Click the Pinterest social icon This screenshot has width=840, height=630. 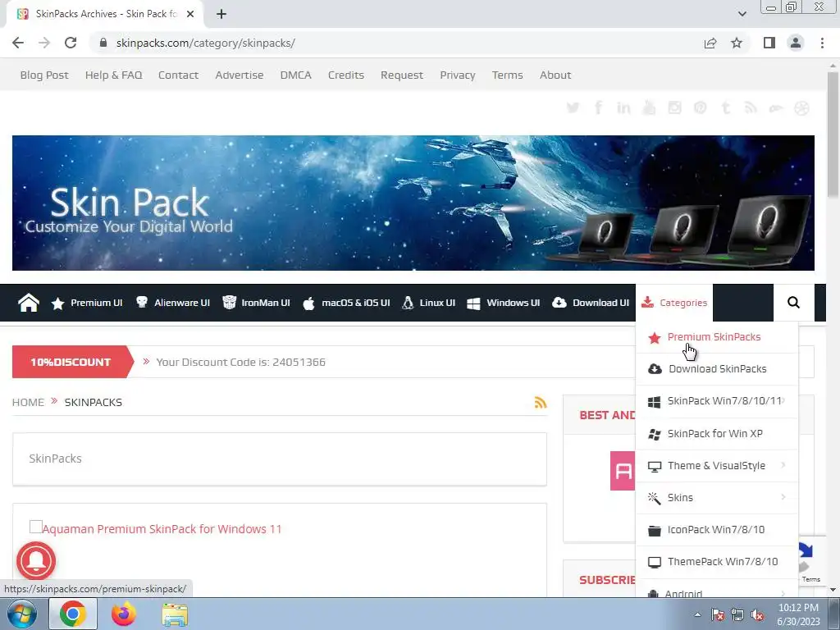click(700, 107)
